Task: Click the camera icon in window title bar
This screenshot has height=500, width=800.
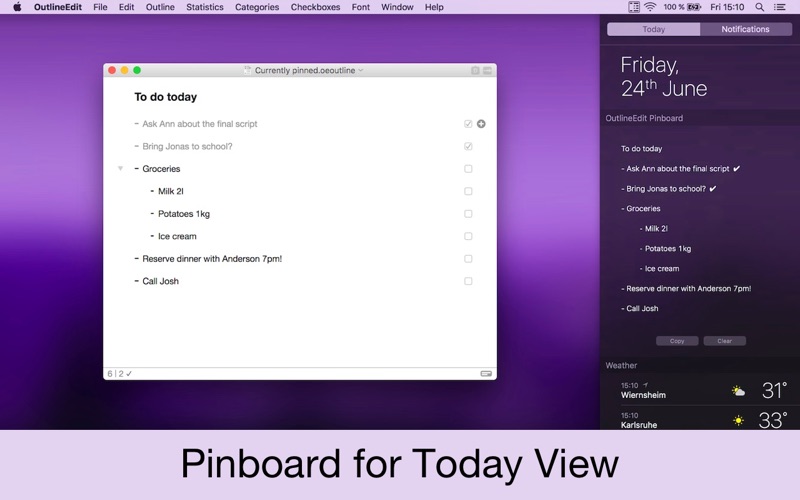Action: tap(475, 70)
